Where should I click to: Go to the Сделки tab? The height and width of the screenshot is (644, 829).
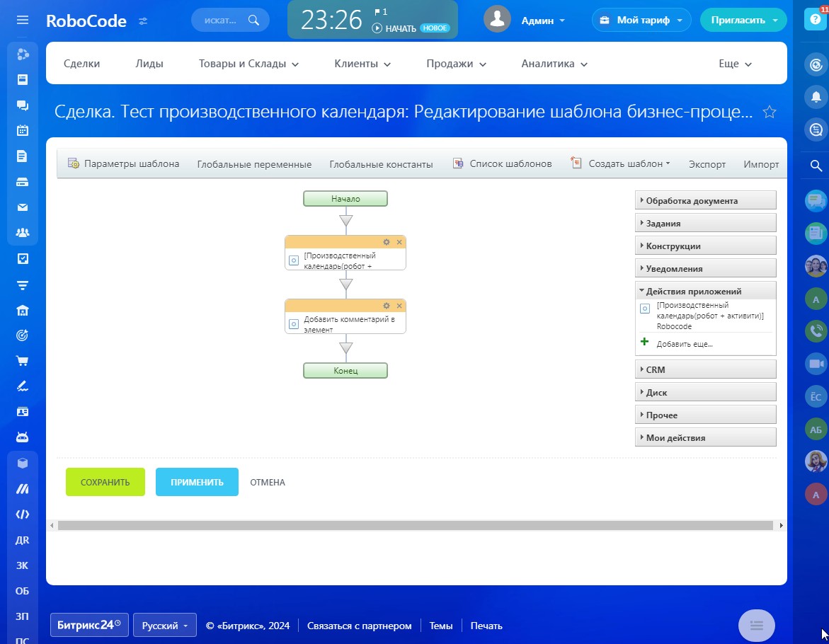coord(81,64)
